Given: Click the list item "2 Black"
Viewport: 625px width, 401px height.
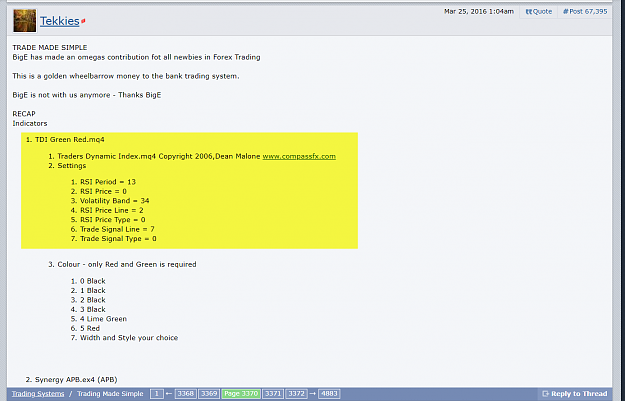Looking at the screenshot, I should [x=92, y=300].
